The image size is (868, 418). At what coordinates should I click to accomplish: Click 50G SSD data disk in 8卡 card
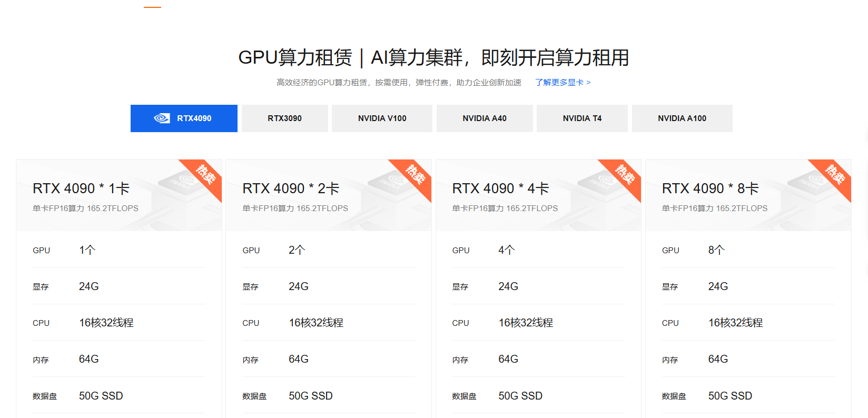pyautogui.click(x=729, y=396)
